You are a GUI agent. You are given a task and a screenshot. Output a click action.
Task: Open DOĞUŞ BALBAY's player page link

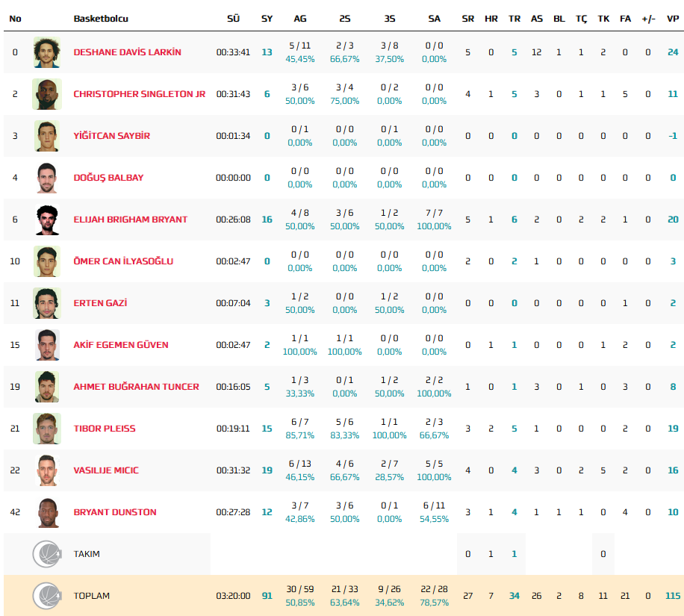108,178
